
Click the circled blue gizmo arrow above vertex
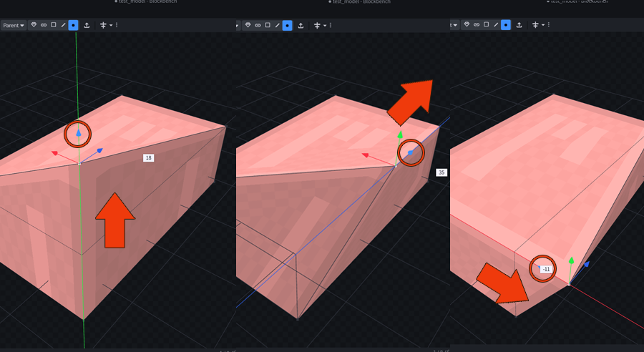(78, 133)
